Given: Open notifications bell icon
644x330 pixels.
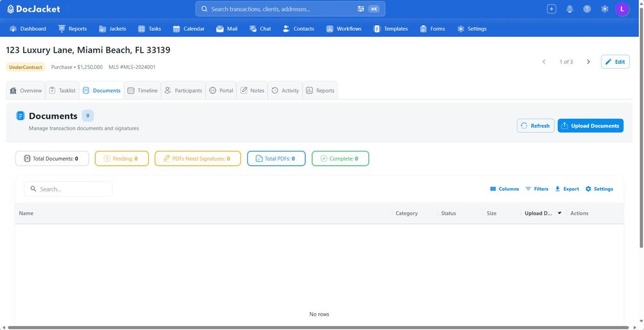Looking at the screenshot, I should pyautogui.click(x=569, y=9).
